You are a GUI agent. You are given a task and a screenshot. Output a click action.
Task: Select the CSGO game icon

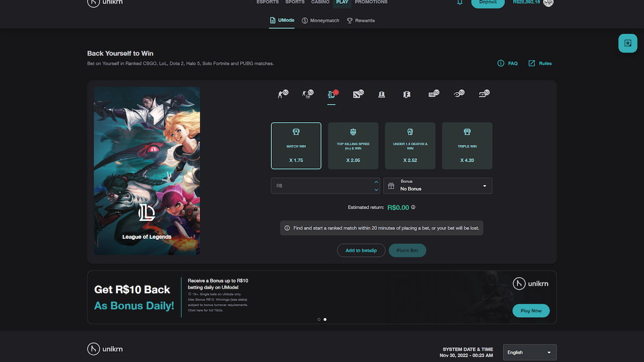coord(281,94)
